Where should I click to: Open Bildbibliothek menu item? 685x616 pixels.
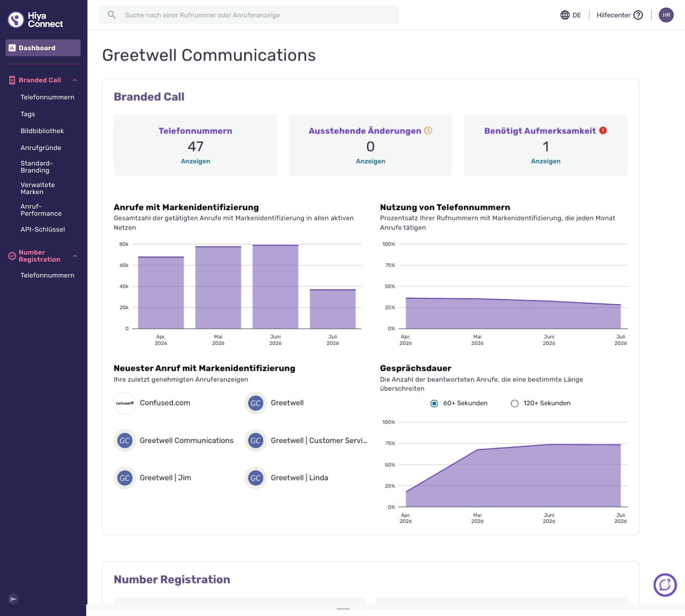42,131
